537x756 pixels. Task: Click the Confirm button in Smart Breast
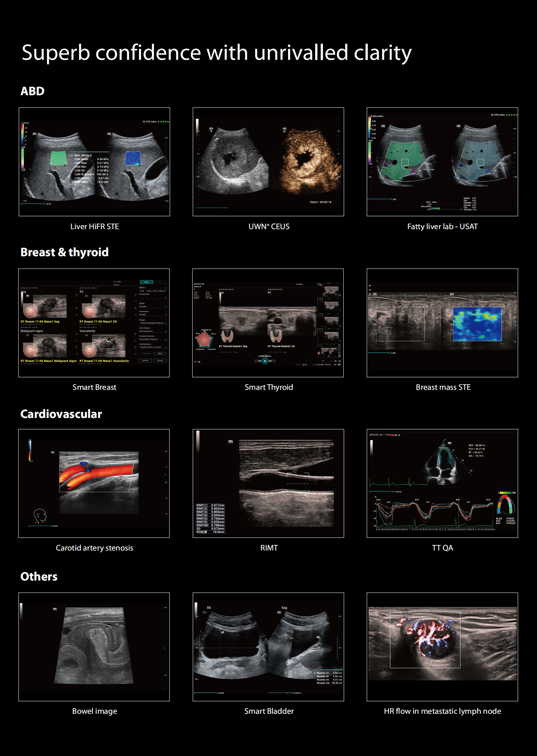click(x=145, y=361)
